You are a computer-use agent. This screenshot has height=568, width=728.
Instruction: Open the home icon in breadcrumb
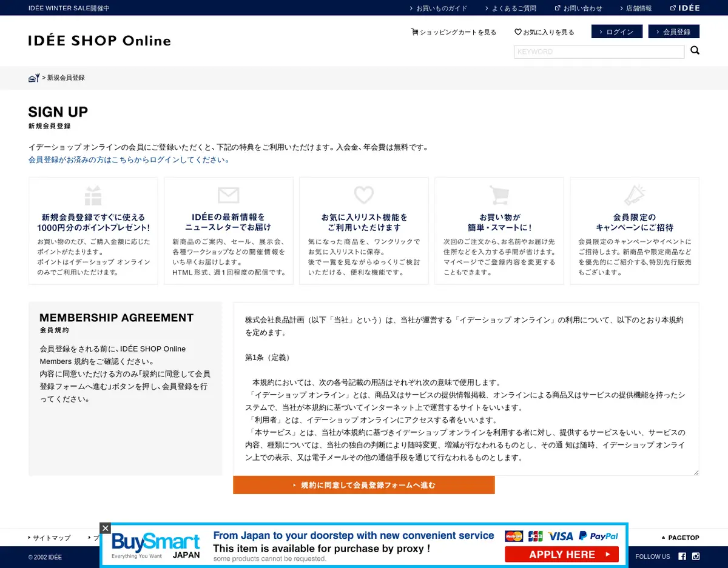34,78
